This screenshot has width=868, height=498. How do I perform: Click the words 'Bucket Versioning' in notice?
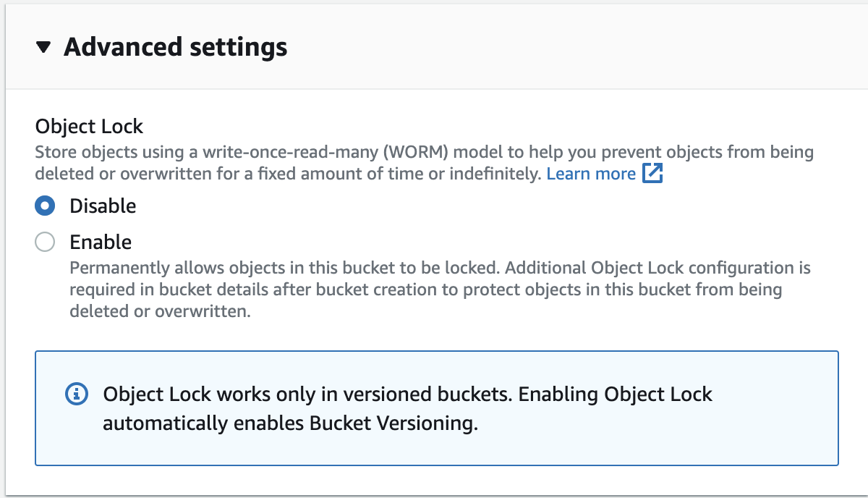[393, 423]
